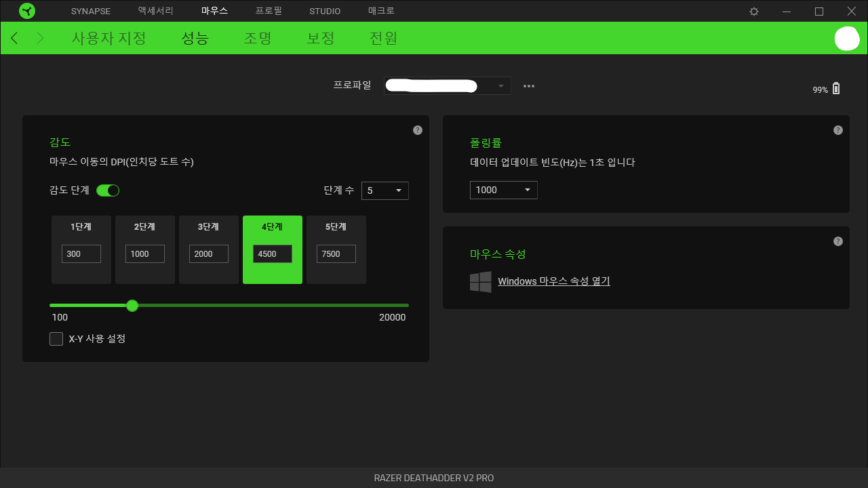Click the DPI sensitivity slider handle
Viewport: 868px width, 488px height.
click(132, 306)
